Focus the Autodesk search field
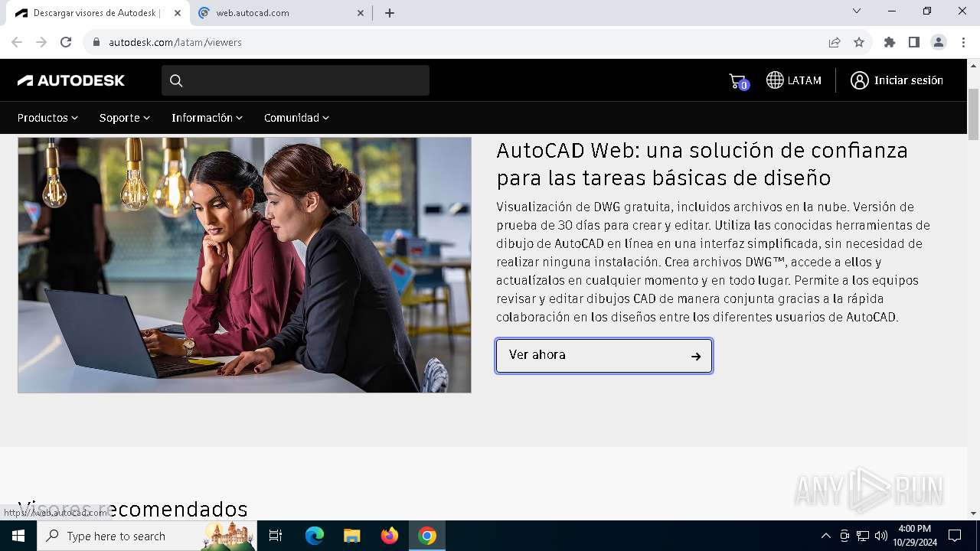Screen dimensions: 980x551 click(296, 80)
